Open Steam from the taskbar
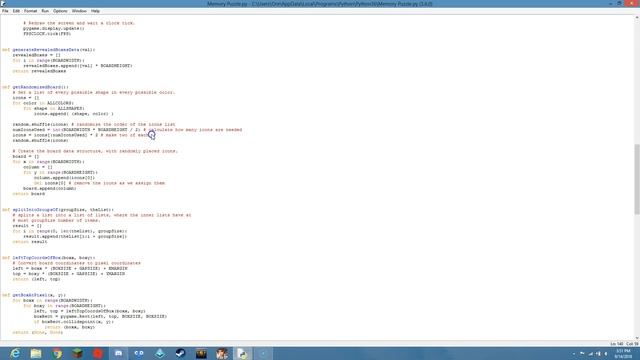The height and width of the screenshot is (360, 640). click(x=180, y=353)
